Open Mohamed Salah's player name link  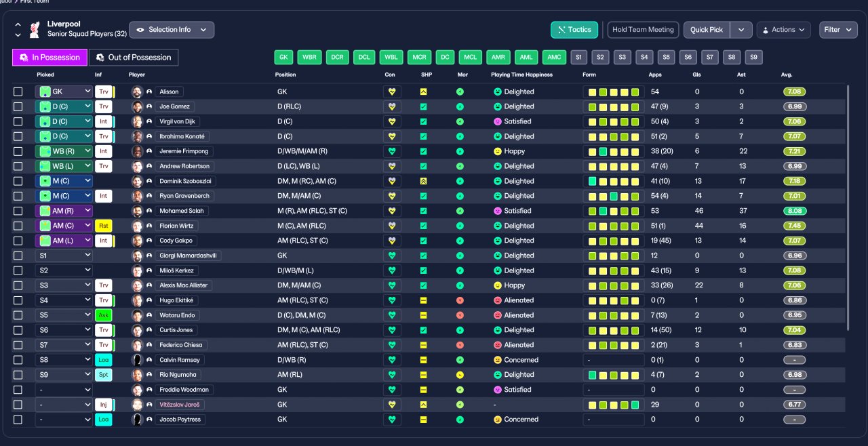pyautogui.click(x=181, y=211)
